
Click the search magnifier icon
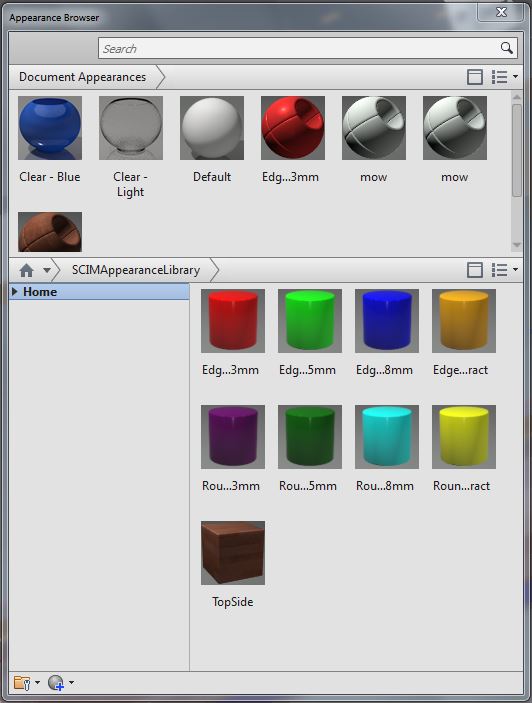click(506, 48)
